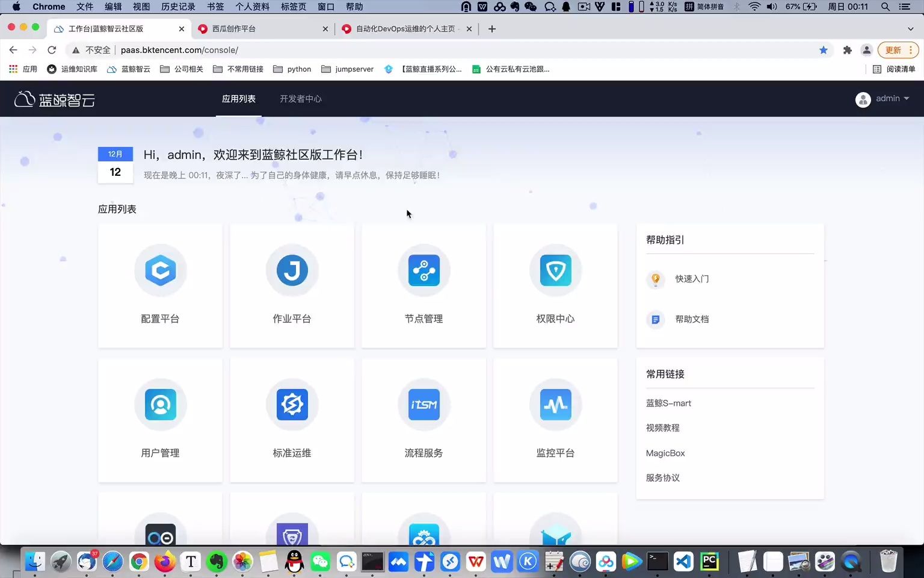The height and width of the screenshot is (578, 924).
Task: Click the 更新 Chrome update menu
Action: coord(898,50)
